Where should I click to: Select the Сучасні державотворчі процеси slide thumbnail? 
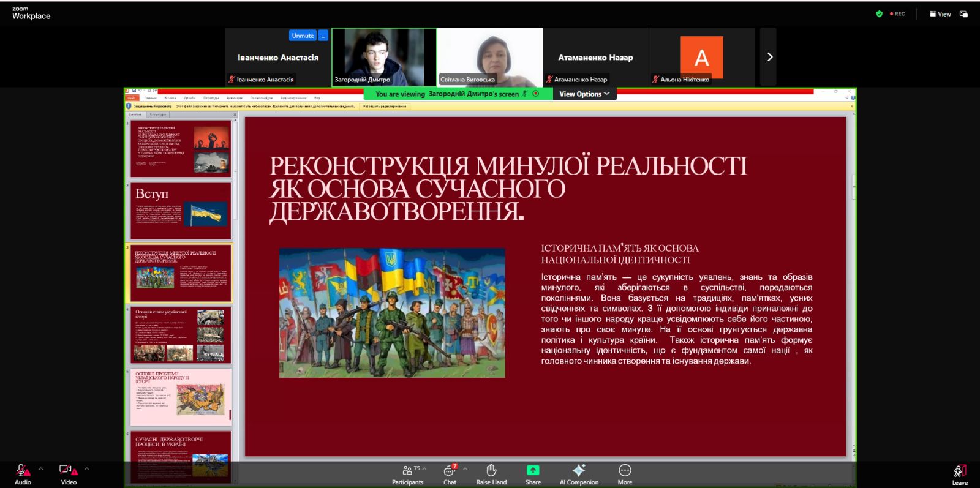coord(181,457)
